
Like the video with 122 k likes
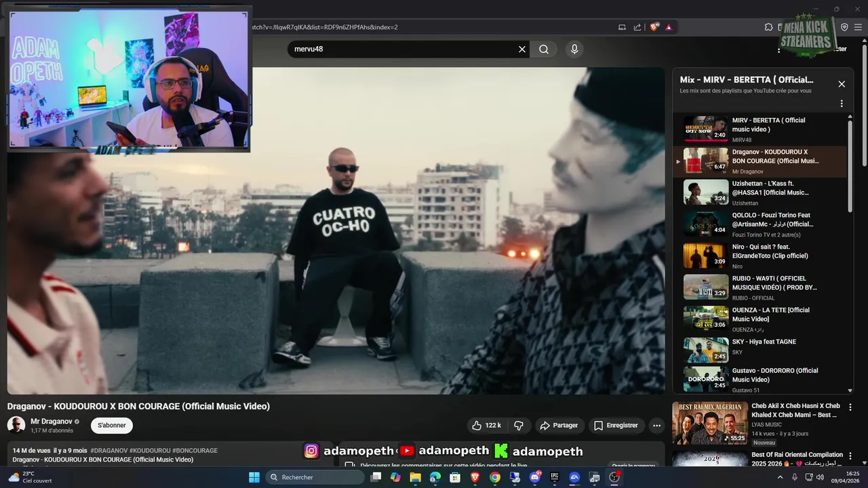(486, 426)
